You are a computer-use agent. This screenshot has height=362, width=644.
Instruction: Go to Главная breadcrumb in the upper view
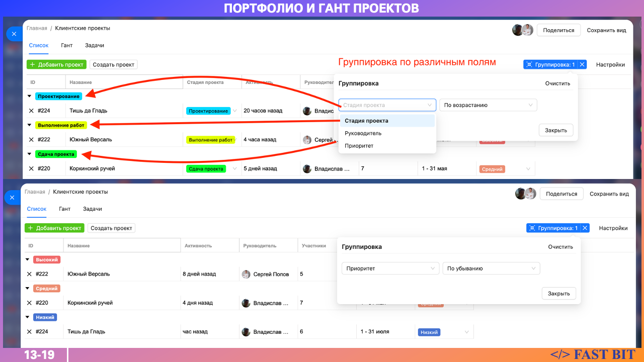pyautogui.click(x=37, y=28)
